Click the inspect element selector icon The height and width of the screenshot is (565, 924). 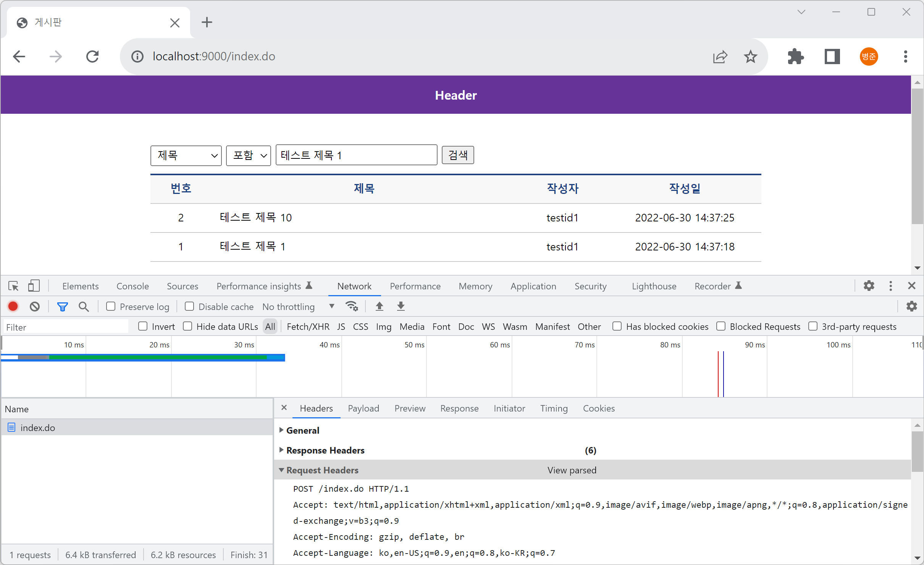pyautogui.click(x=13, y=286)
